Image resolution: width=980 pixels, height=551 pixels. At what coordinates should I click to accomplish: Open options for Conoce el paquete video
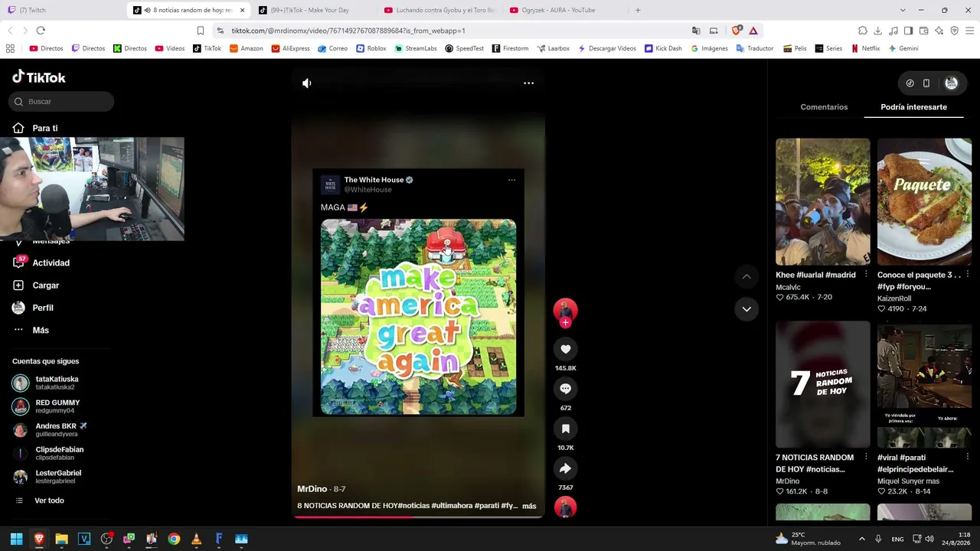(x=967, y=275)
